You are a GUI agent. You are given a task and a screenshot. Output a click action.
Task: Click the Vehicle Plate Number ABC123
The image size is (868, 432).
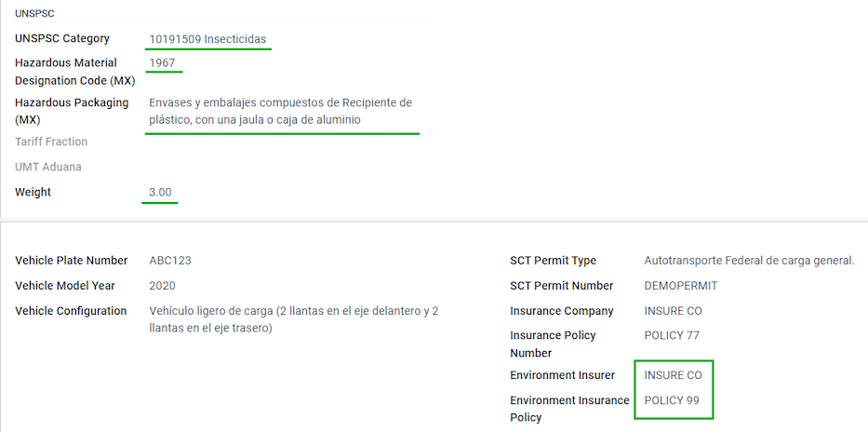(x=170, y=261)
